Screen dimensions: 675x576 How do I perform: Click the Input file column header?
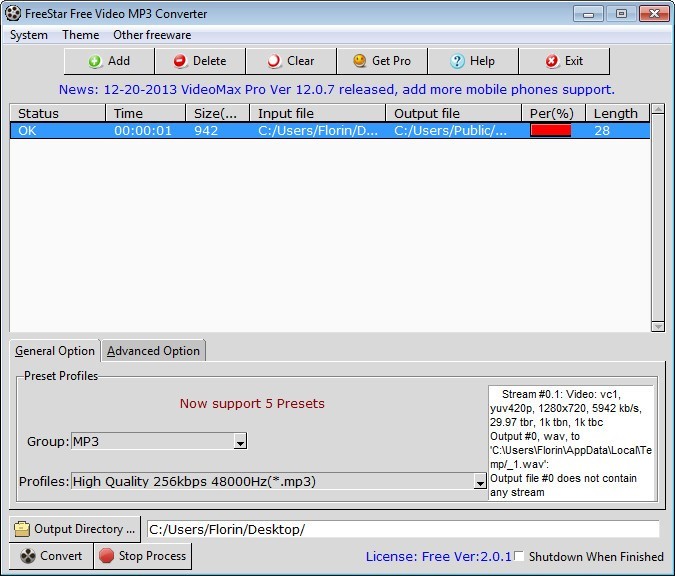tap(318, 113)
